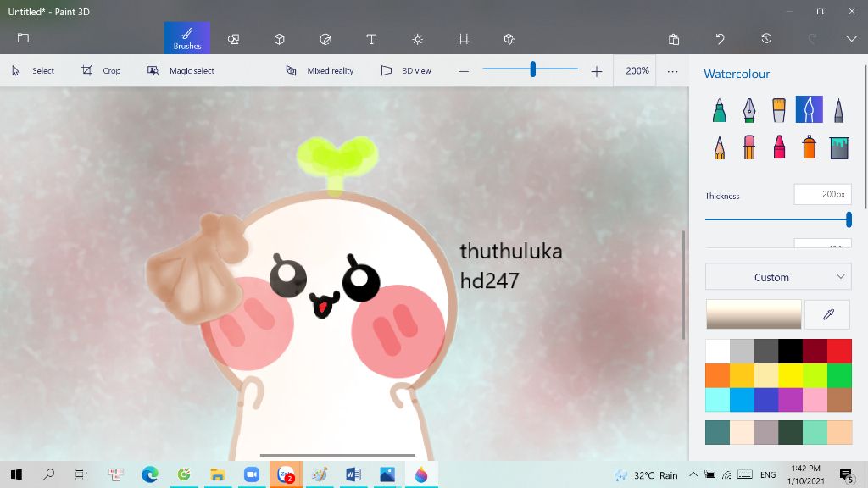
Task: Select the Calligraphy pen brush
Action: click(x=749, y=110)
